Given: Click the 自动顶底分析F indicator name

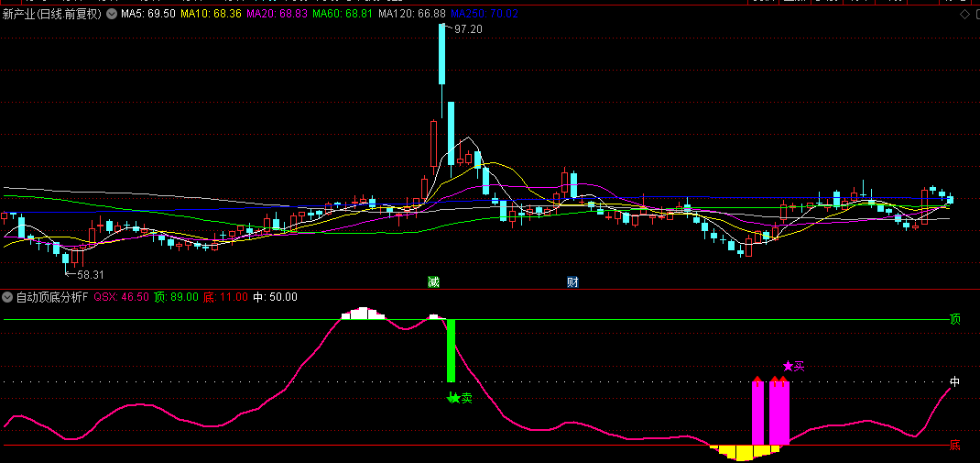Looking at the screenshot, I should pos(51,297).
